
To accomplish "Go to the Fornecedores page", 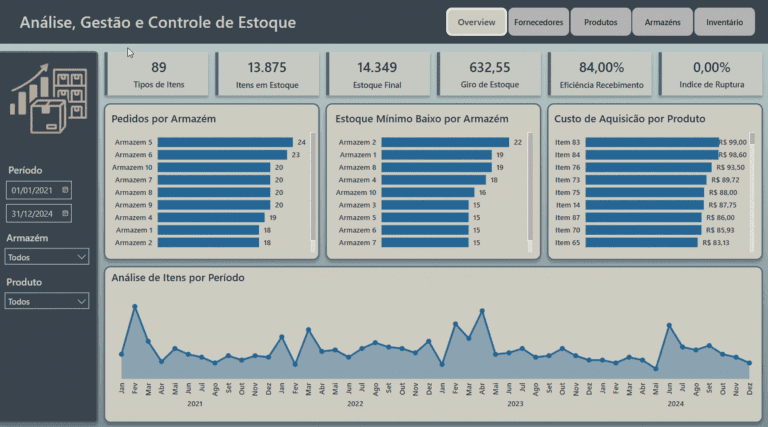I will coord(538,21).
